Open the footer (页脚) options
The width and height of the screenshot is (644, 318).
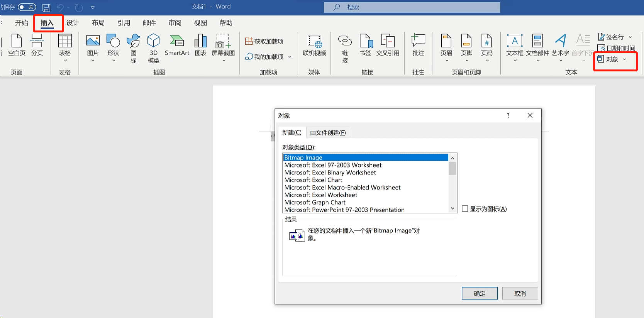pyautogui.click(x=466, y=48)
